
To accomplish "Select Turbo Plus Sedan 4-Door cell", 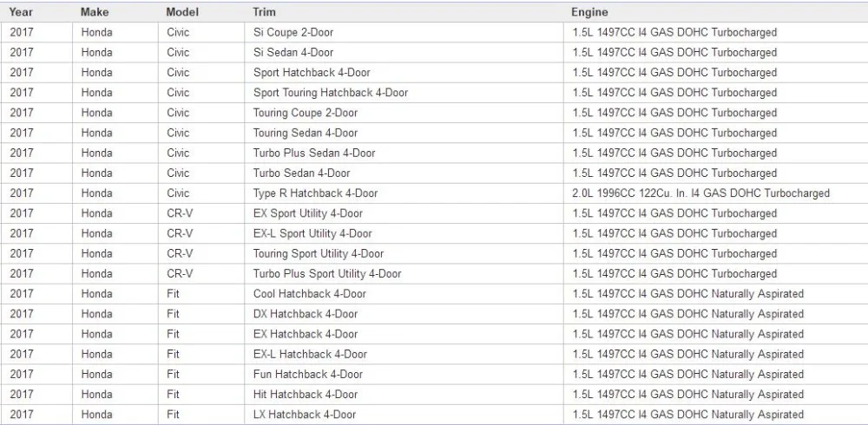I will [x=404, y=154].
